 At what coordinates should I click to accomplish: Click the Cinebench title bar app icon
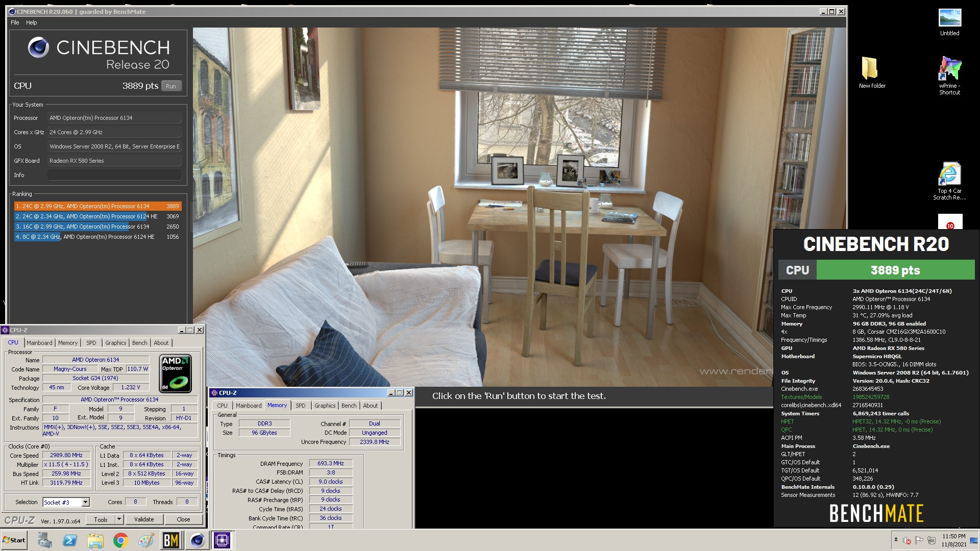(x=12, y=11)
